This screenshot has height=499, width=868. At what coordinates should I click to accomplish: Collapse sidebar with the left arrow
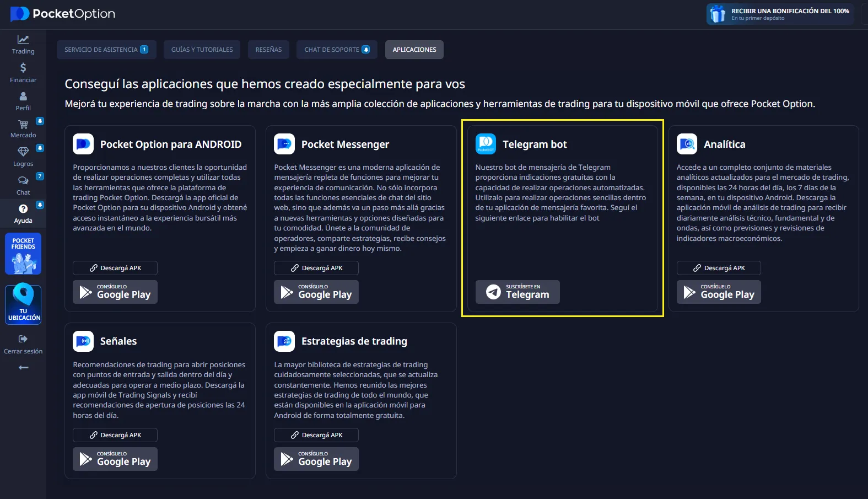pyautogui.click(x=23, y=368)
